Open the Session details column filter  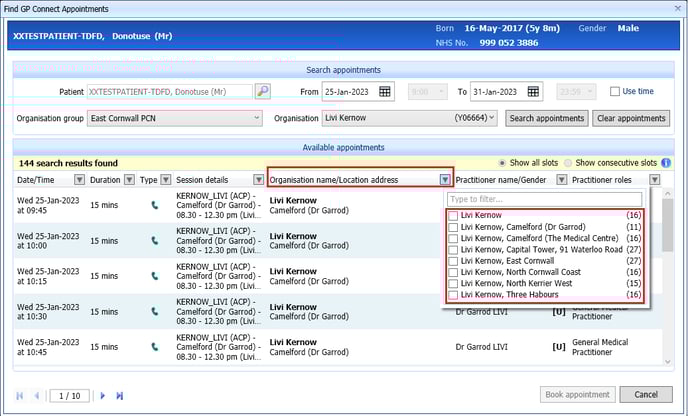[x=258, y=180]
